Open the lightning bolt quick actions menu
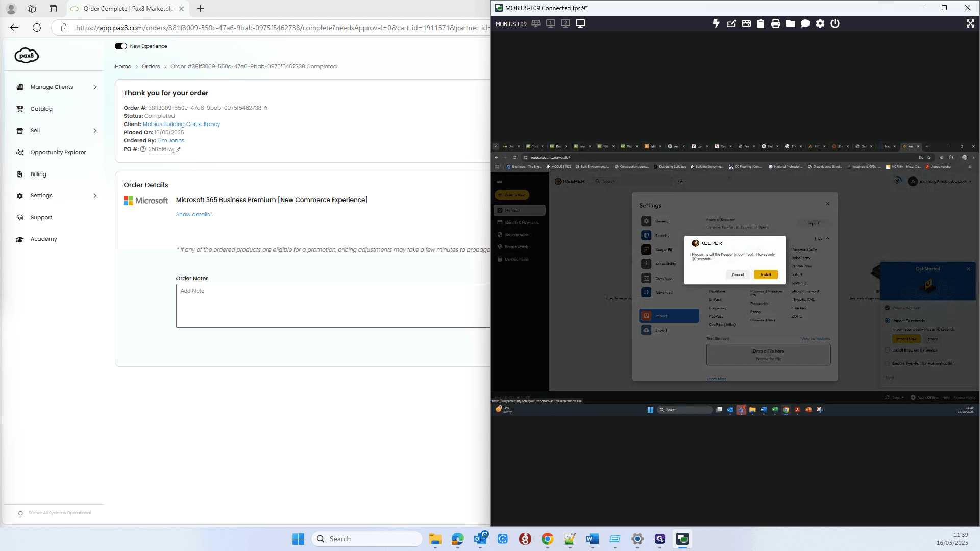This screenshot has height=551, width=980. point(716,23)
